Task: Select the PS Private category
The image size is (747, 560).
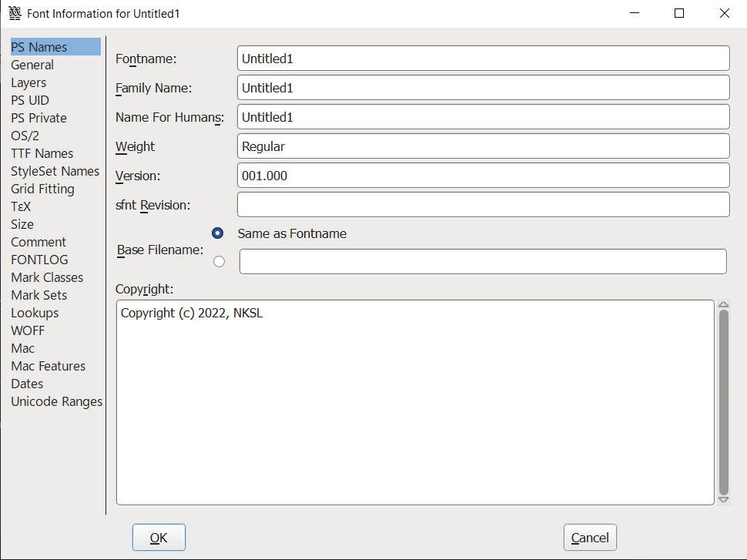Action: (39, 118)
